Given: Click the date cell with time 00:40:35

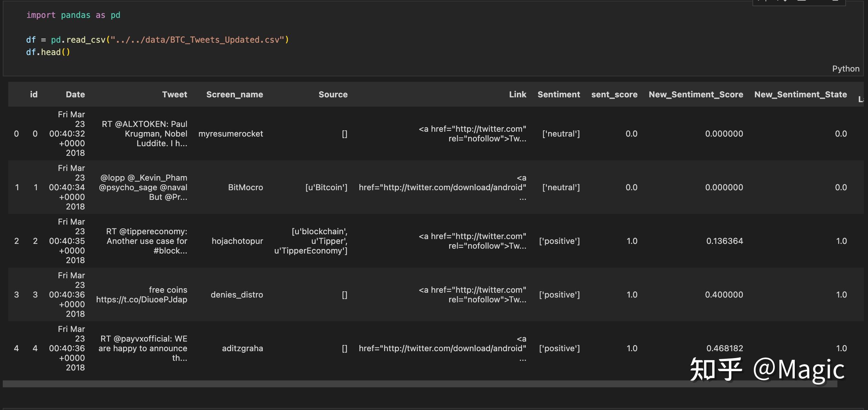Looking at the screenshot, I should [x=67, y=241].
